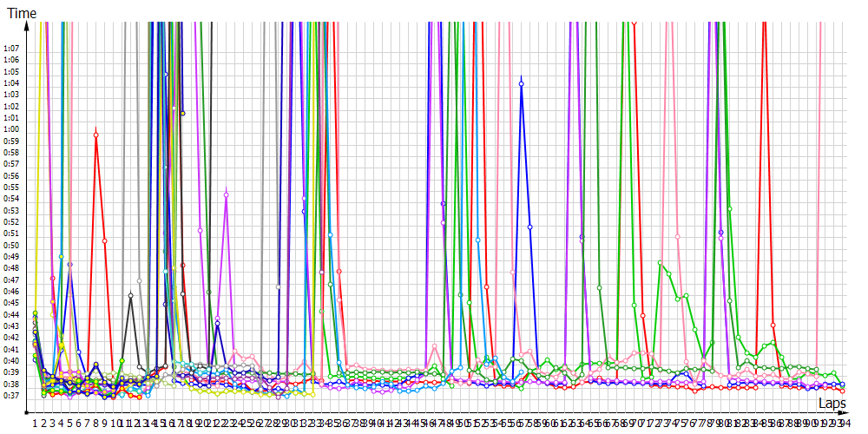Click lap number 5 on the Laps axis

point(69,423)
